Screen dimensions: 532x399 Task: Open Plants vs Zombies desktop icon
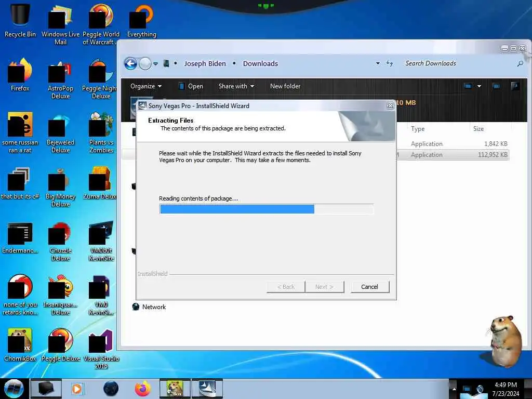[x=101, y=132]
